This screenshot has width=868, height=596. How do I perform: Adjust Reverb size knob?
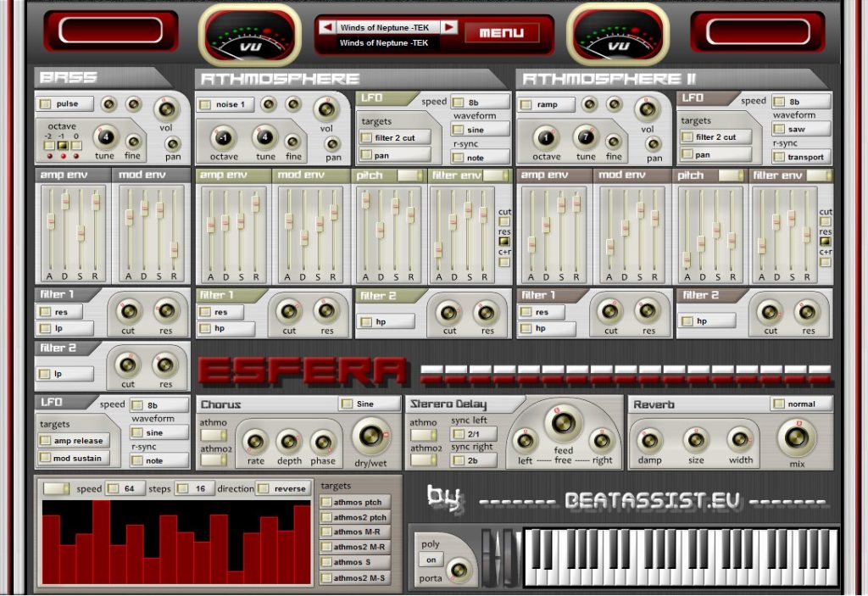696,440
